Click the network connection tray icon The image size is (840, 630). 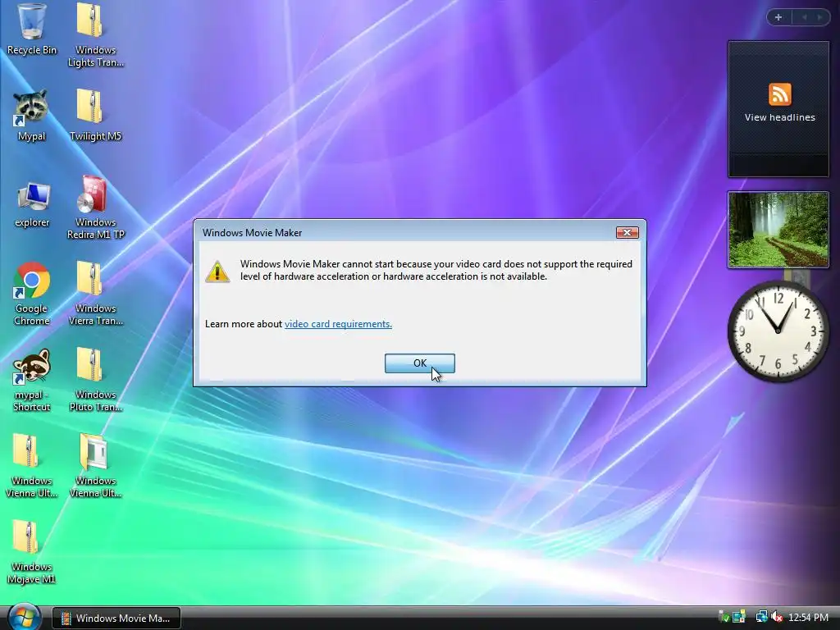pos(761,617)
